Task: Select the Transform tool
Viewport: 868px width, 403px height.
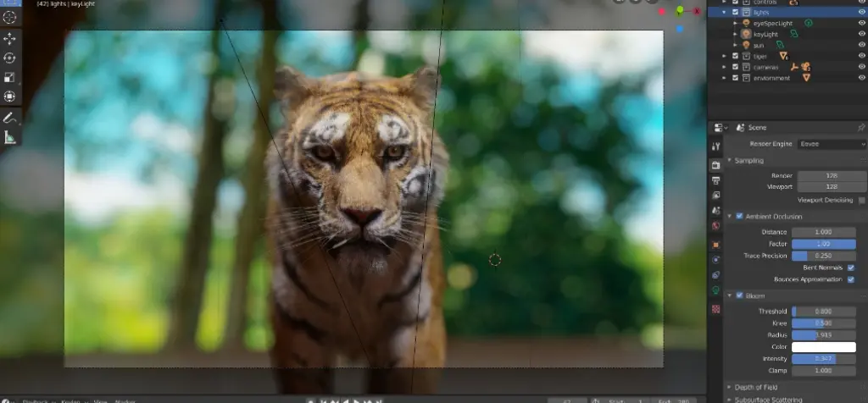Action: [x=10, y=97]
